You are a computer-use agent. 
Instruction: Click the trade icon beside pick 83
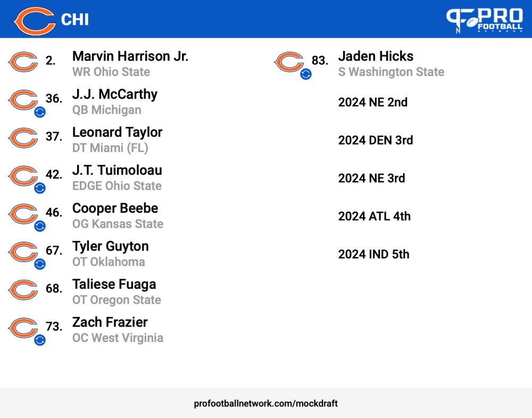coord(306,74)
